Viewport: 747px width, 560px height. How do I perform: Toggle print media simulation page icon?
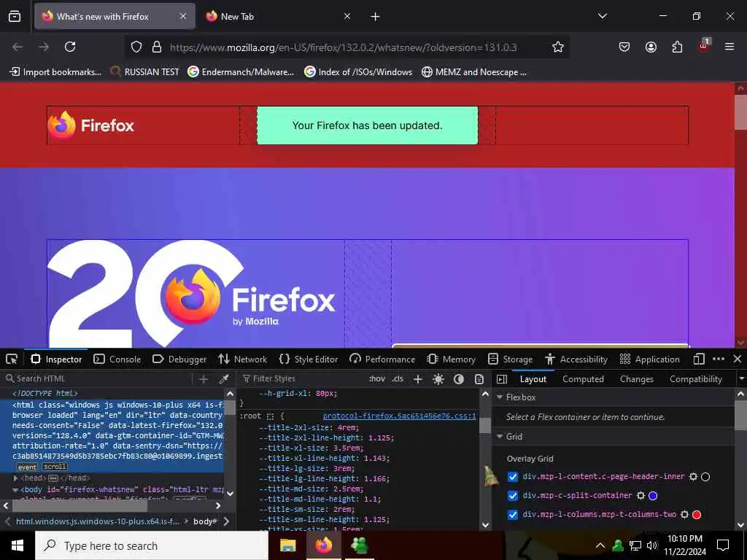coord(479,379)
